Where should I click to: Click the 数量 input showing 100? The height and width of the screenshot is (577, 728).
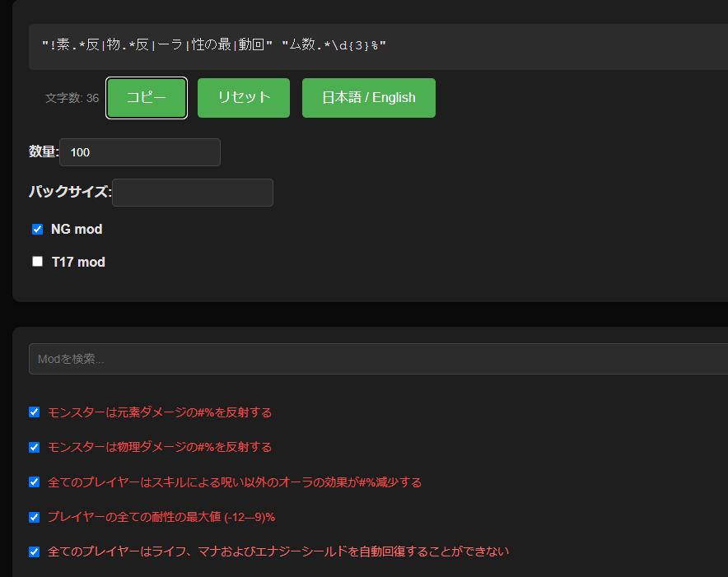coord(139,152)
